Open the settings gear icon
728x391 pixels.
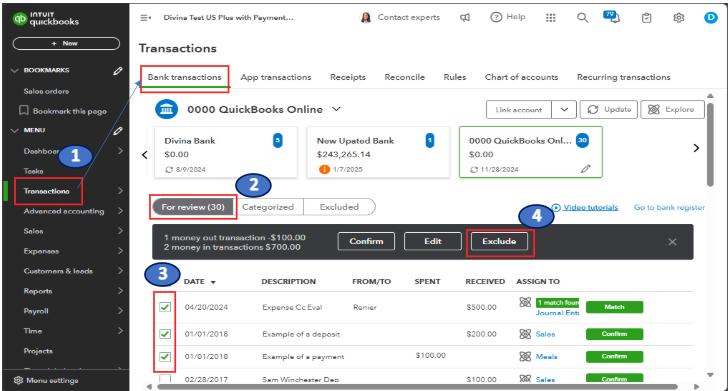[678, 18]
